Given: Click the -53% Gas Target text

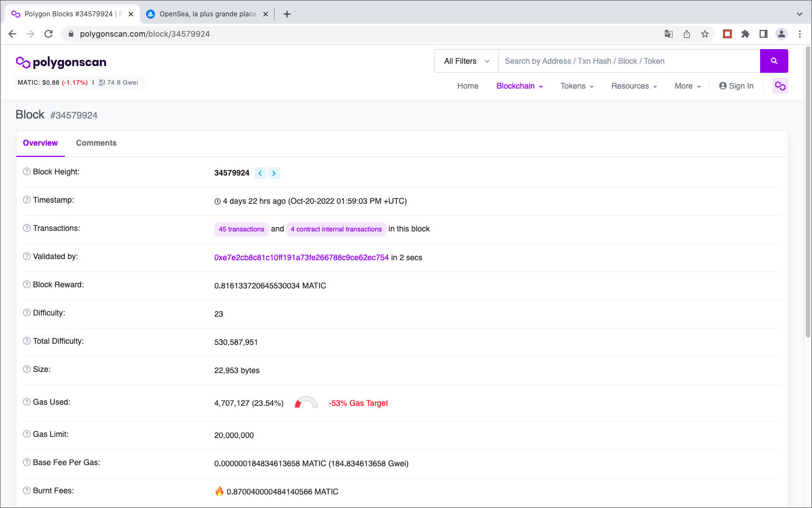Looking at the screenshot, I should 358,403.
